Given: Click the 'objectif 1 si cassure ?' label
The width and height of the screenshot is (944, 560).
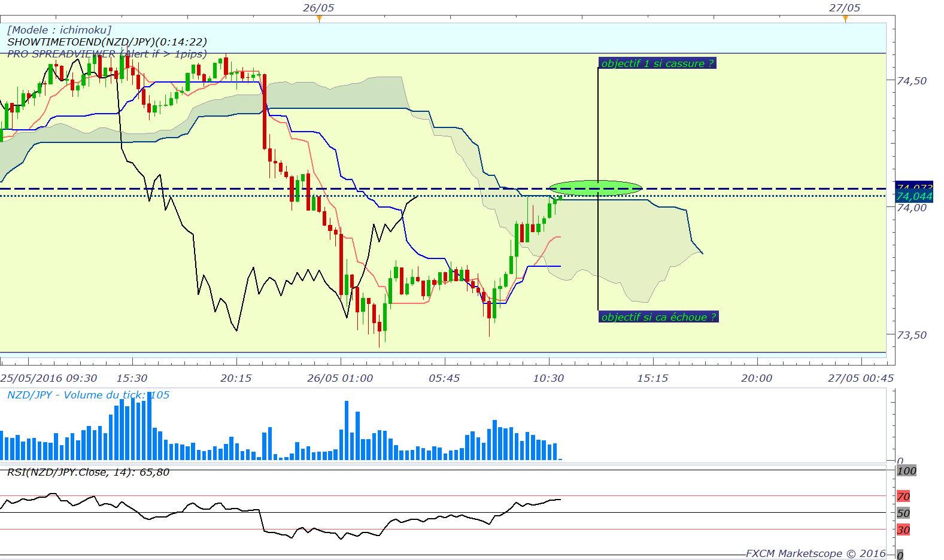Looking at the screenshot, I should click(x=657, y=63).
